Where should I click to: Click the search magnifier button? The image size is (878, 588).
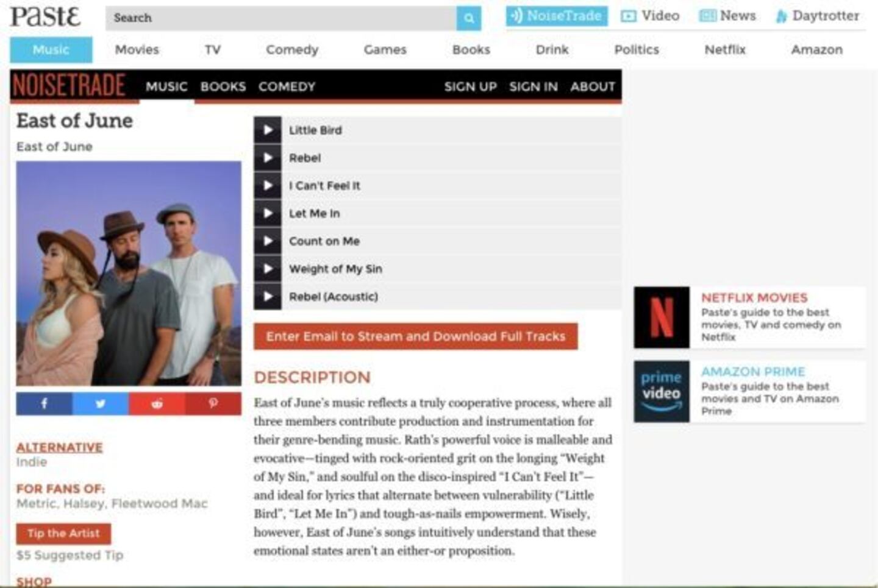pos(468,18)
